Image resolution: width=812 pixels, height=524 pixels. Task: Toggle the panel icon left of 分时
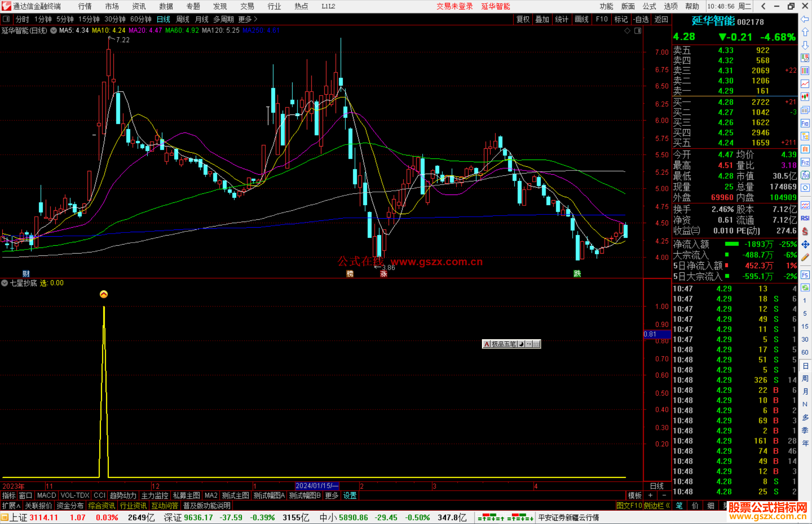pos(6,19)
